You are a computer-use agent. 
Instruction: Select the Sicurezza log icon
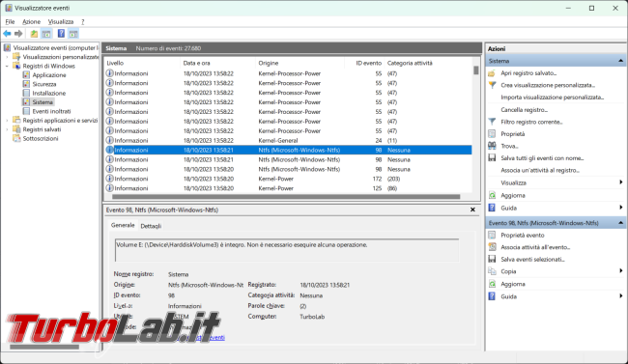(x=26, y=84)
